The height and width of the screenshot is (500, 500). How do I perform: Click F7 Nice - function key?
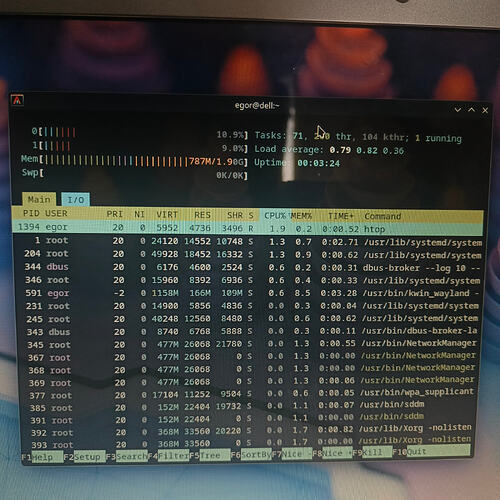point(292,454)
